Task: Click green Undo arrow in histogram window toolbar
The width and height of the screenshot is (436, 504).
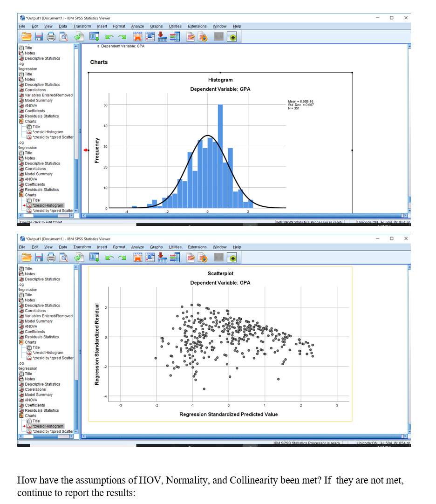Action: coord(109,37)
